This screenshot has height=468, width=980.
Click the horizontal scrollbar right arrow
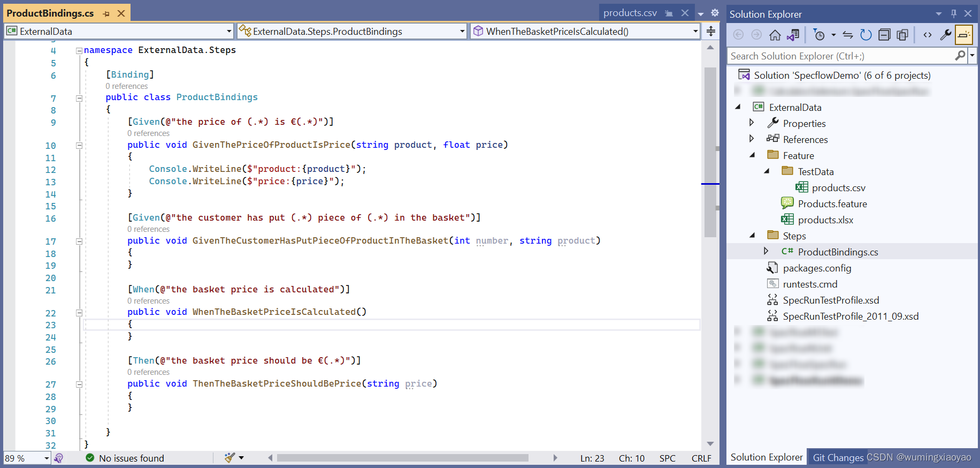pos(555,458)
